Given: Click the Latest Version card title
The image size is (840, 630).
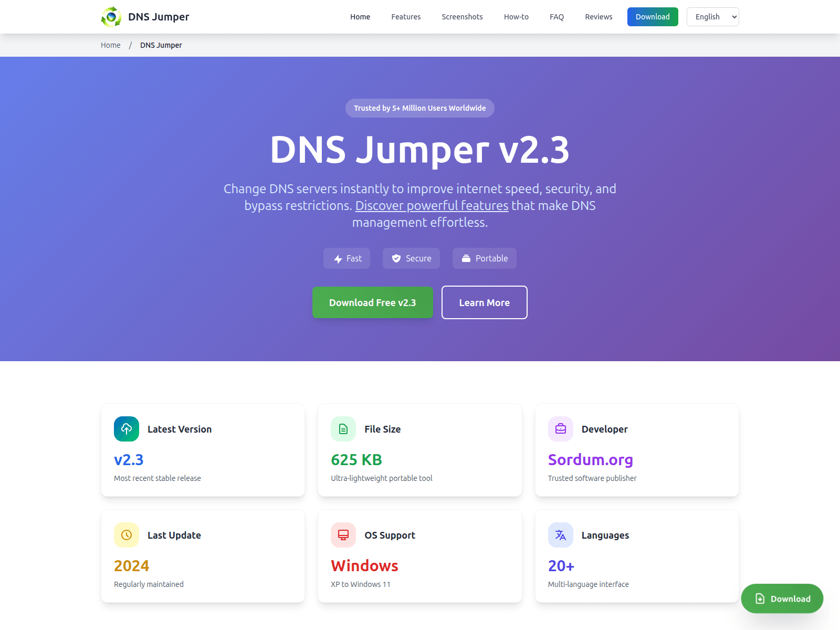Looking at the screenshot, I should [x=180, y=429].
